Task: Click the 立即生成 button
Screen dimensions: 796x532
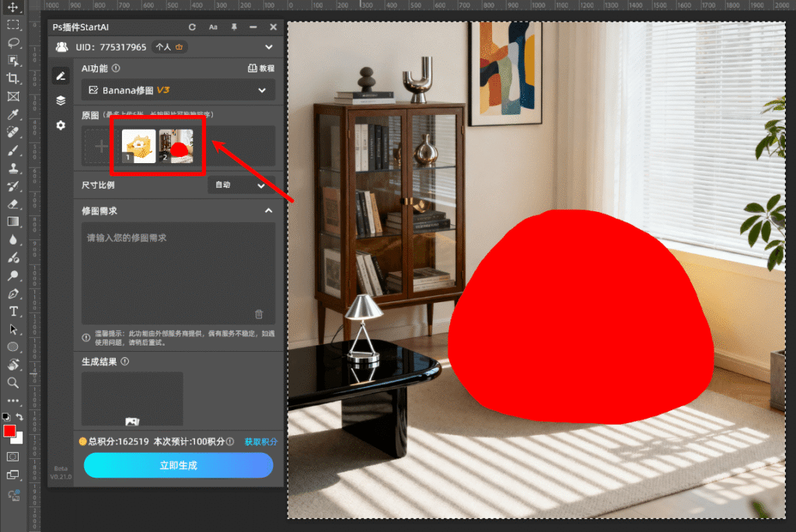Action: tap(178, 465)
